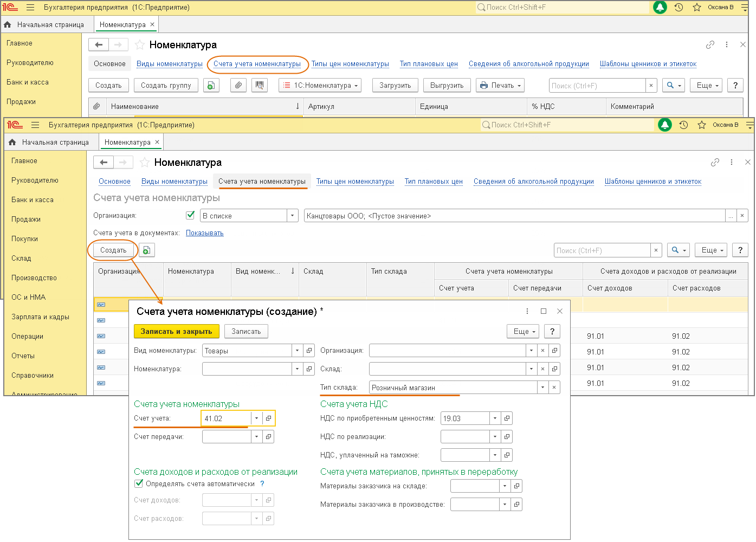
Task: Open Сведения об алкогольной продукции tab in front window
Action: point(534,182)
